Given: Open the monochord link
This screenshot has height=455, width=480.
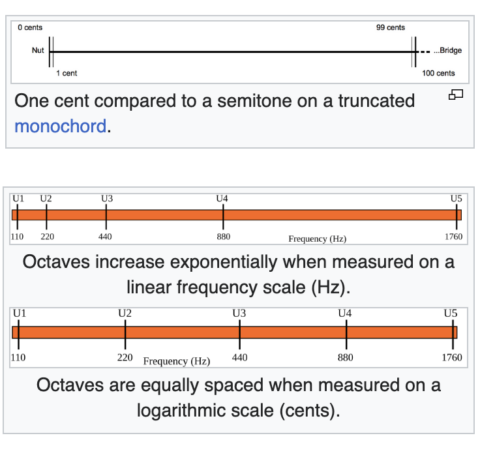Looking at the screenshot, I should (x=60, y=126).
